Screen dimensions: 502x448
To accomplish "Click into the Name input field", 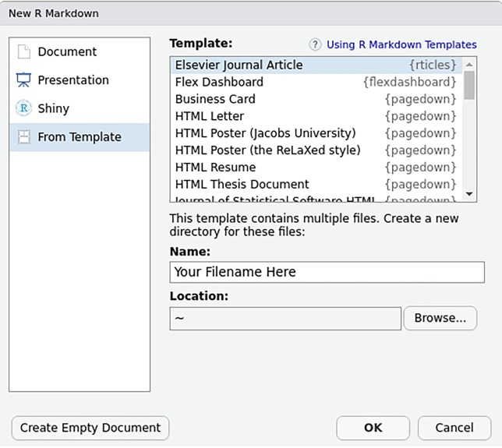I will [x=327, y=273].
